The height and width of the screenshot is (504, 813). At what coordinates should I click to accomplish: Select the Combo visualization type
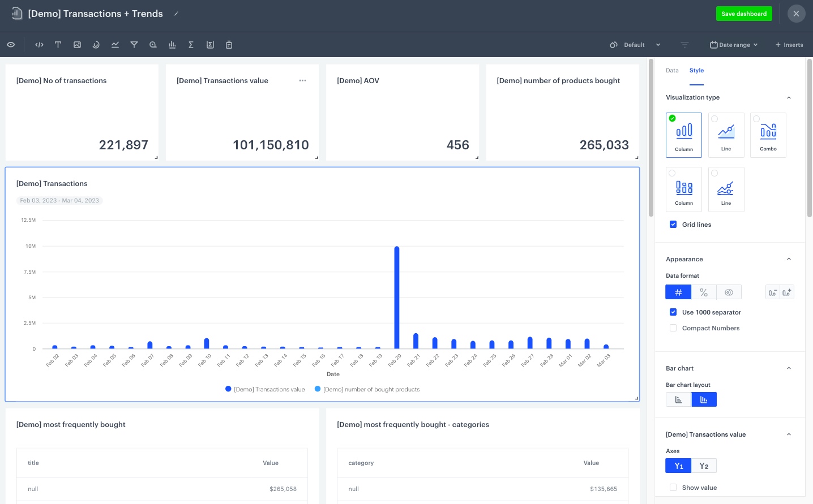768,135
